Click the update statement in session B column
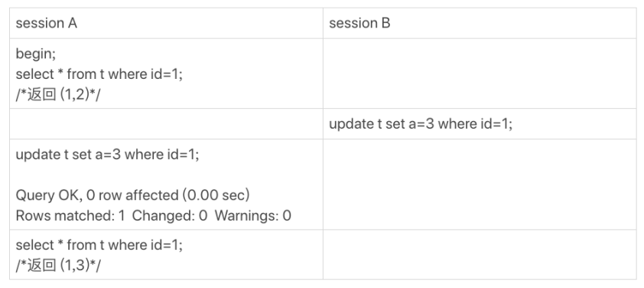The image size is (644, 288). [x=421, y=124]
